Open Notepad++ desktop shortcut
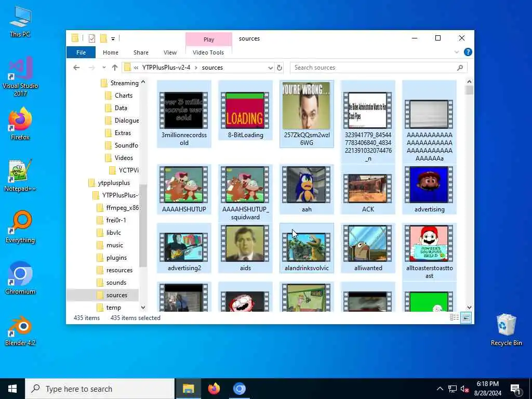 click(20, 176)
